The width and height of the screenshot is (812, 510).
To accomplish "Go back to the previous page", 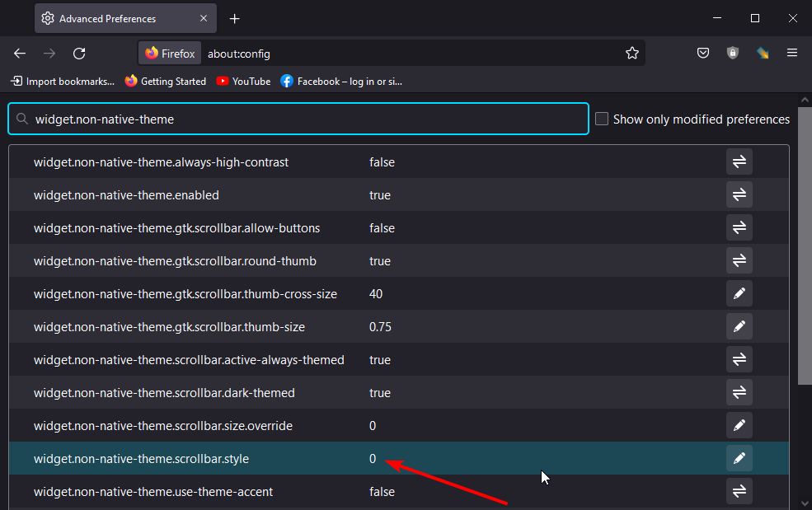I will pyautogui.click(x=20, y=54).
